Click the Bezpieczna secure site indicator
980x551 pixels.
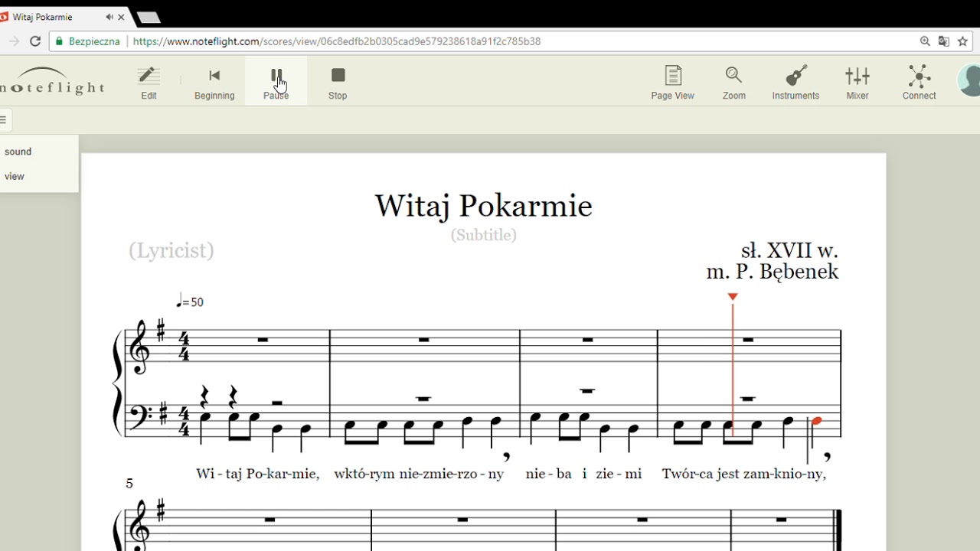[x=87, y=41]
